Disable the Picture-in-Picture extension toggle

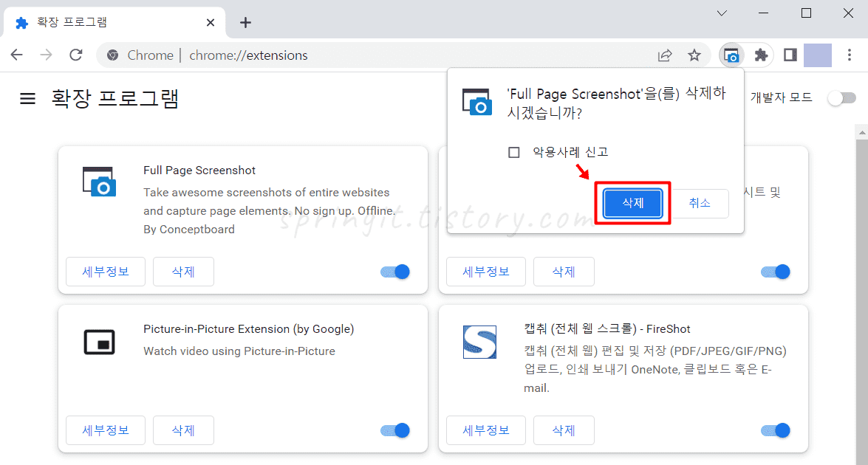(394, 430)
